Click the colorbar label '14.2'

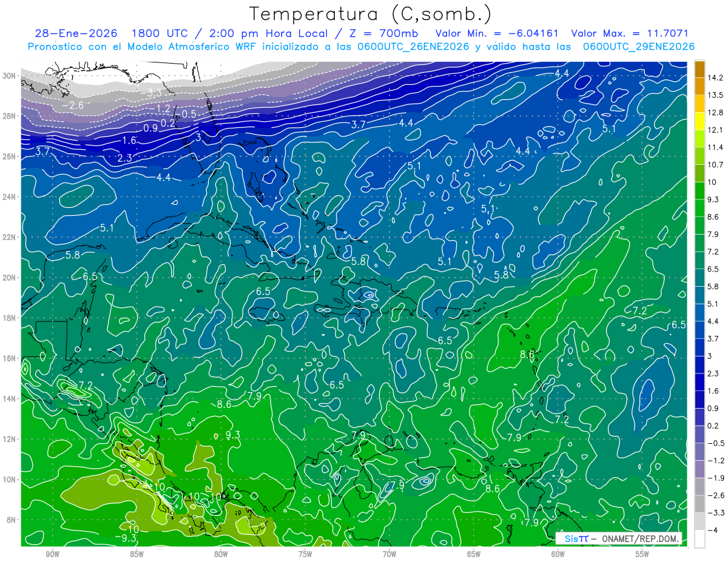(x=716, y=78)
